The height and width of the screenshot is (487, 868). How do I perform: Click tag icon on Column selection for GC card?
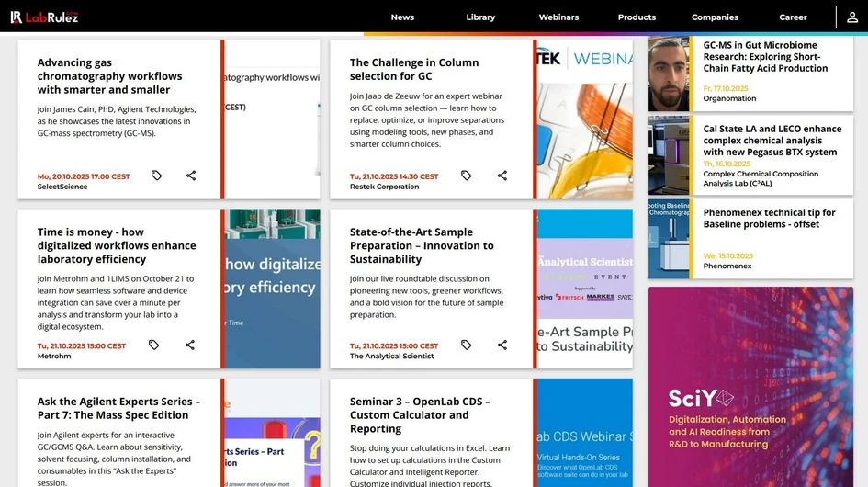click(x=466, y=176)
